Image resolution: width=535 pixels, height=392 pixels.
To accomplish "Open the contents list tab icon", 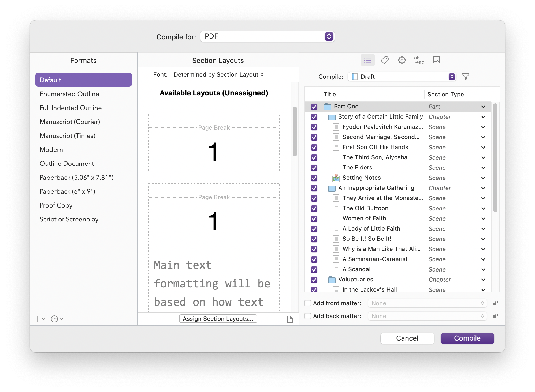I will pyautogui.click(x=367, y=60).
